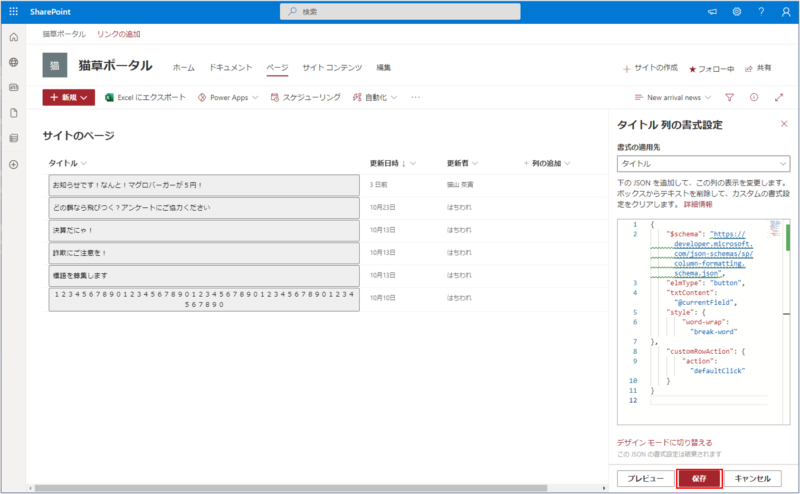Screen dimensions: 800x494
Task: Click the プレビュー preview button
Action: pyautogui.click(x=645, y=479)
